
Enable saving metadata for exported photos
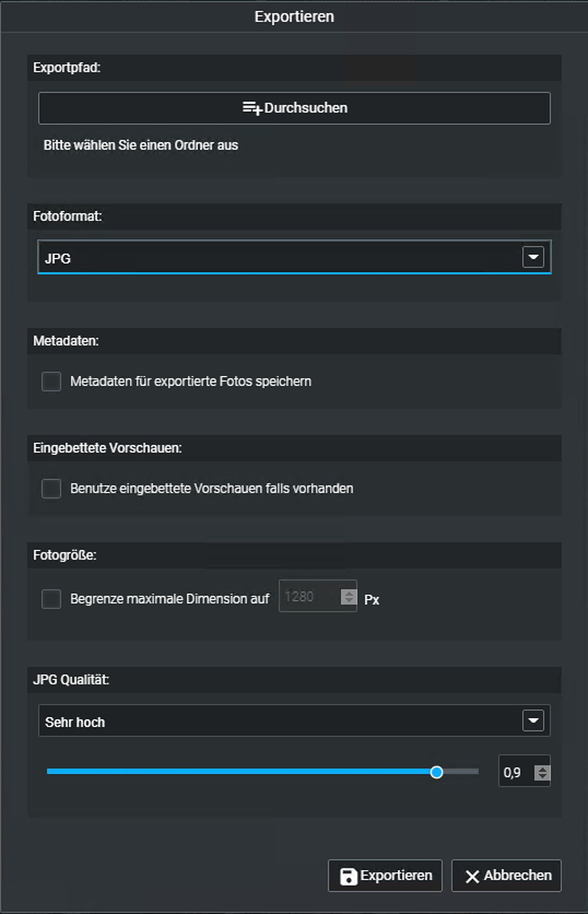coord(51,381)
